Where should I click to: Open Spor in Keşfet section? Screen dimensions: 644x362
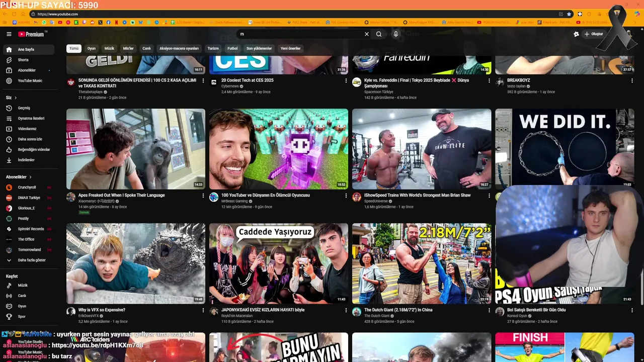click(x=30, y=317)
